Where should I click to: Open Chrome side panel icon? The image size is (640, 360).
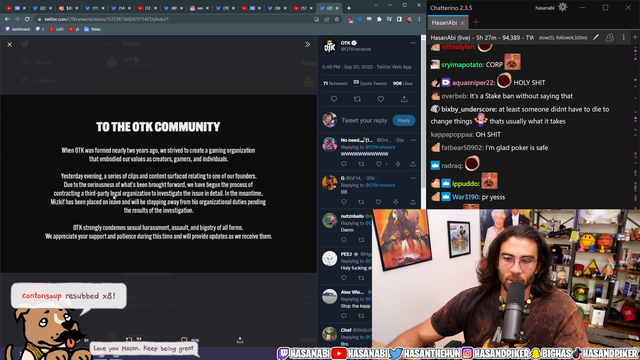[x=399, y=19]
